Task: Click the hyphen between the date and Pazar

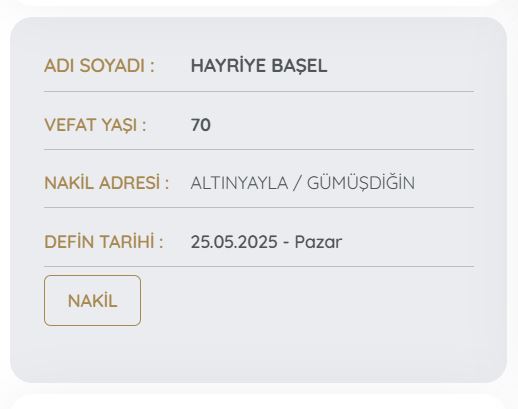Action: 286,243
